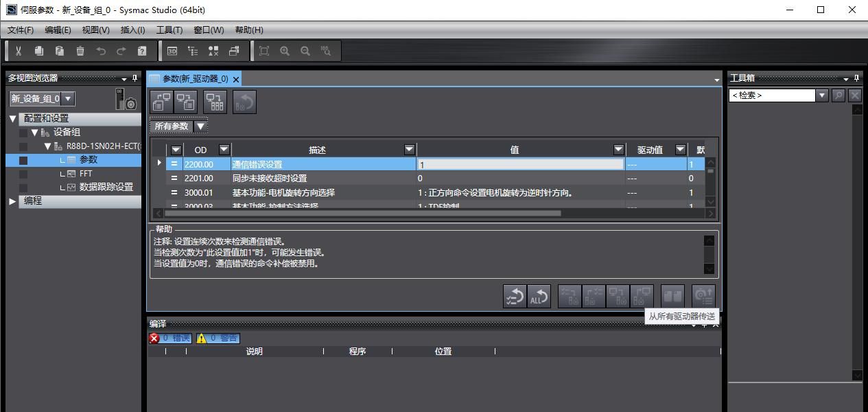
Task: Click the Cut scissors toolbar icon
Action: [x=19, y=51]
